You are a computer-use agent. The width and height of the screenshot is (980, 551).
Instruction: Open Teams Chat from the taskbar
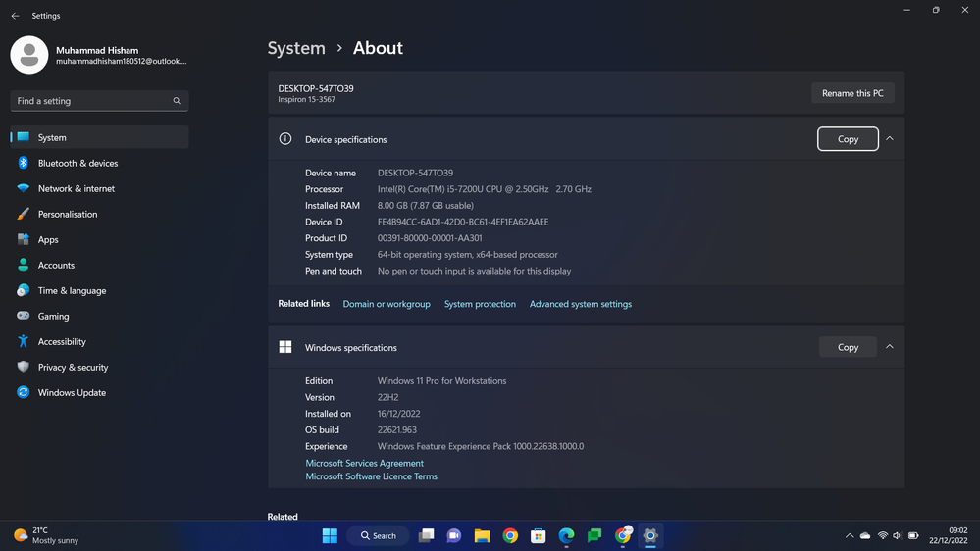454,535
